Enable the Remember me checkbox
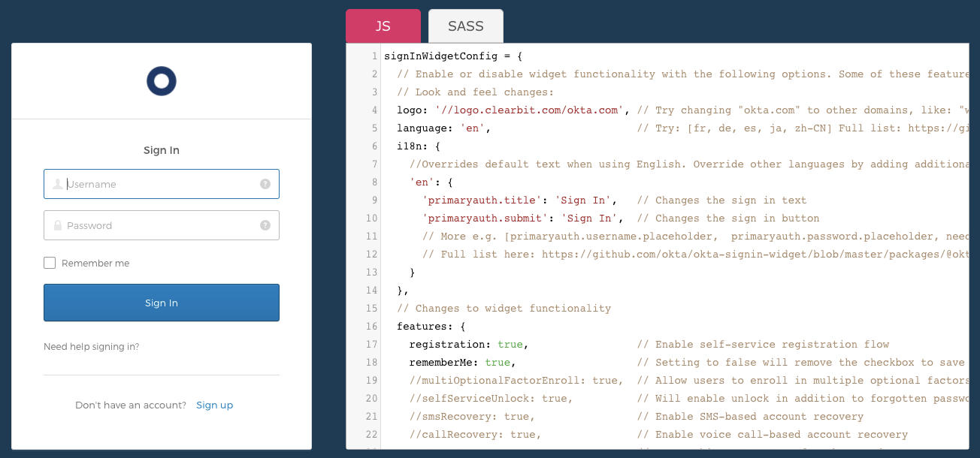The image size is (980, 458). 50,263
